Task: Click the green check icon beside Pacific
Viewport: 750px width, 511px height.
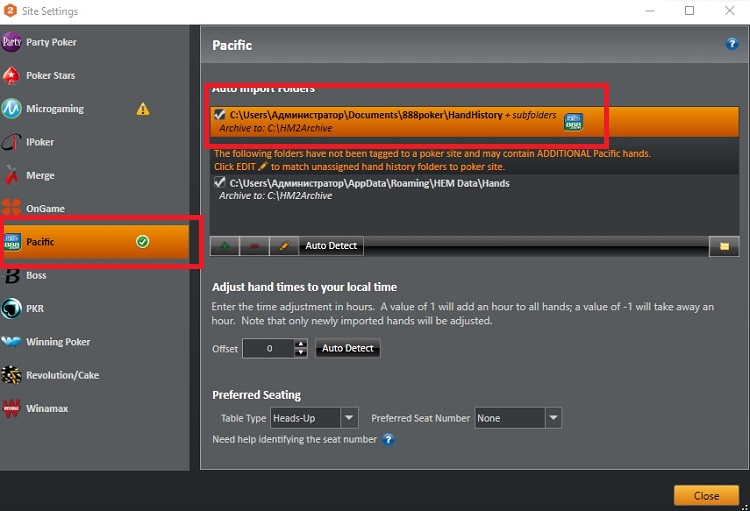Action: (143, 242)
